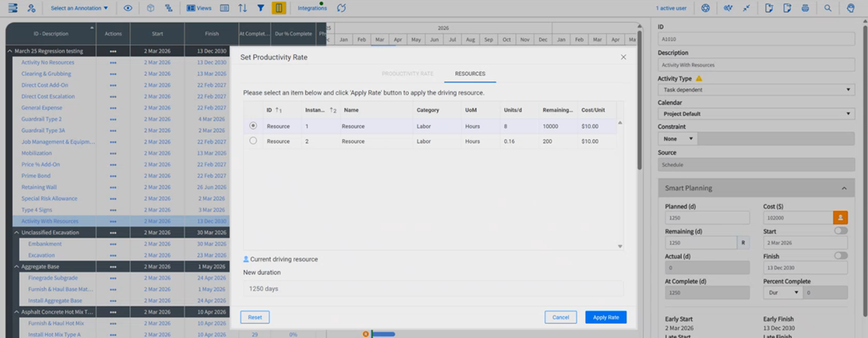Open the Activity Type dropdown
The width and height of the screenshot is (868, 338).
pyautogui.click(x=756, y=89)
